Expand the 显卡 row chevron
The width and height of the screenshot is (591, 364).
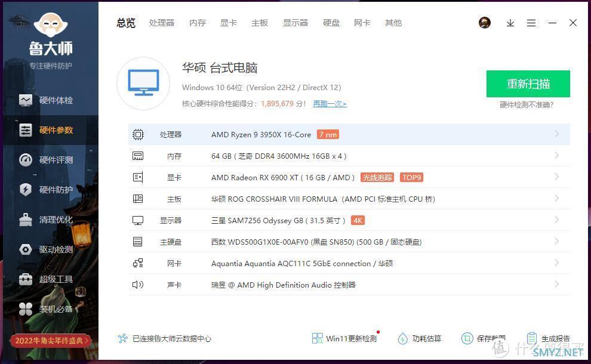coord(557,177)
